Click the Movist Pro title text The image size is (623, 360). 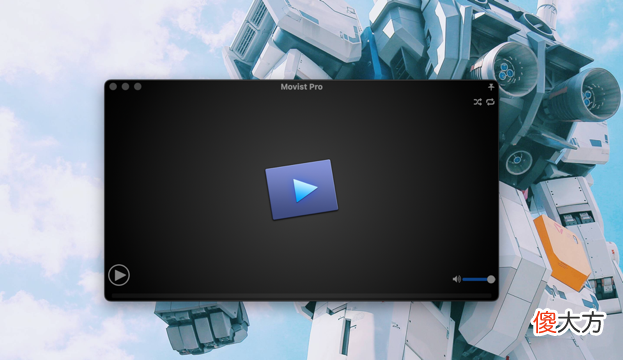pyautogui.click(x=302, y=87)
